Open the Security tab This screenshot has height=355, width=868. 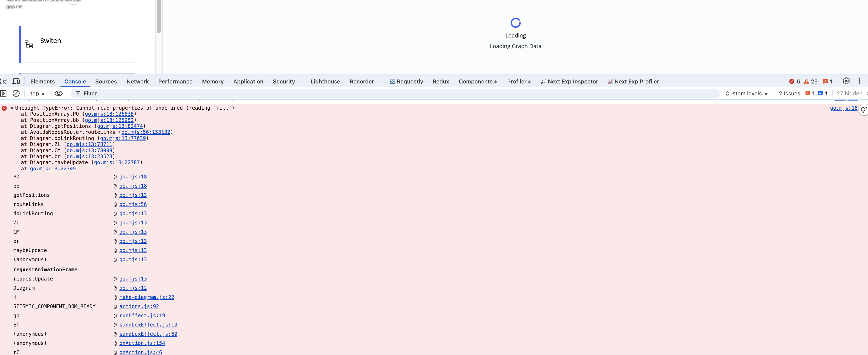(284, 82)
